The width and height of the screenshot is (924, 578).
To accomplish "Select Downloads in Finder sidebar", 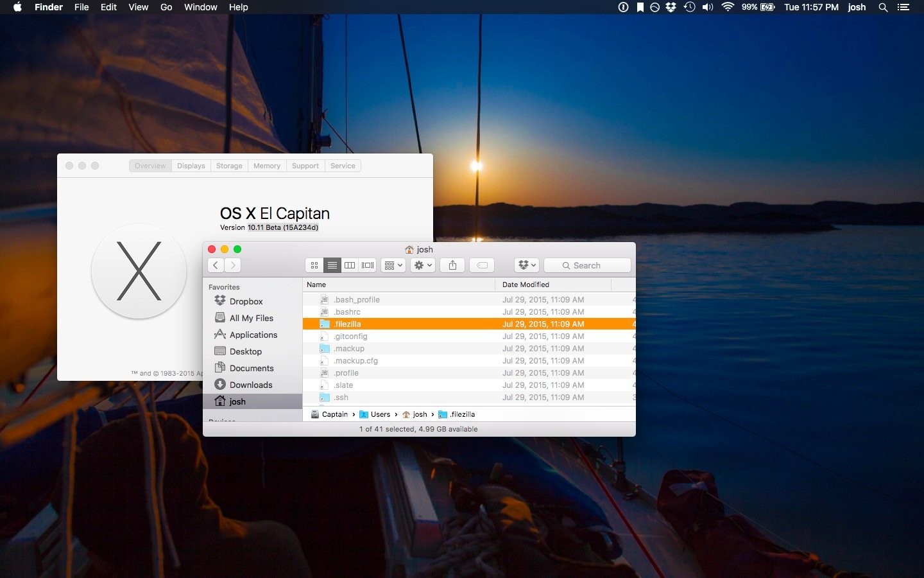I will click(252, 385).
